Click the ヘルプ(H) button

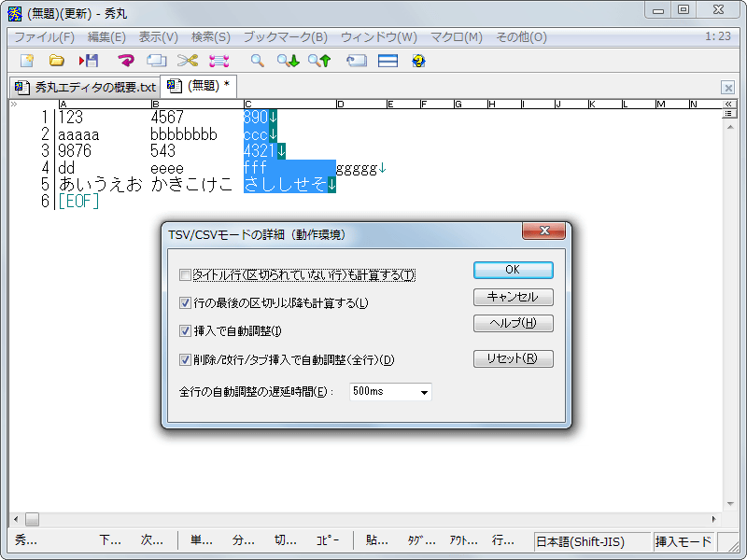pos(513,323)
